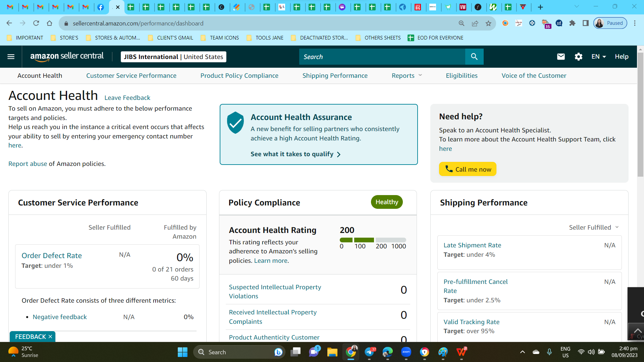Click the Windows taskbar search box
644x362 pixels.
pos(239,352)
